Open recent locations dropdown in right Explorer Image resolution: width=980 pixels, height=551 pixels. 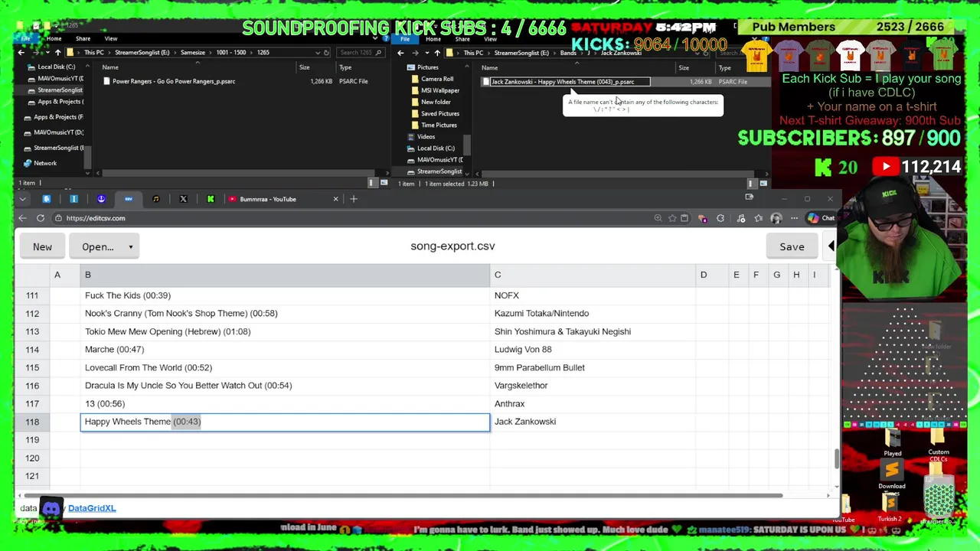(426, 53)
